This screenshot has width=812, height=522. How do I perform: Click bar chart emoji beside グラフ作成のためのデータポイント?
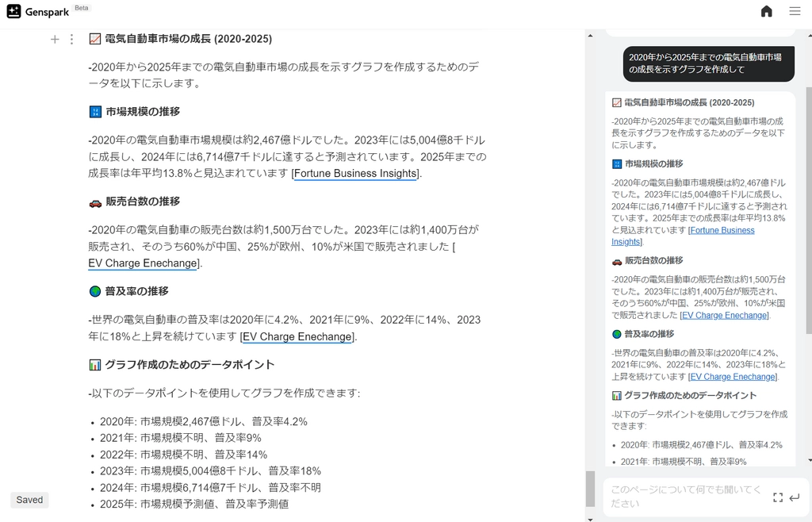(x=95, y=365)
